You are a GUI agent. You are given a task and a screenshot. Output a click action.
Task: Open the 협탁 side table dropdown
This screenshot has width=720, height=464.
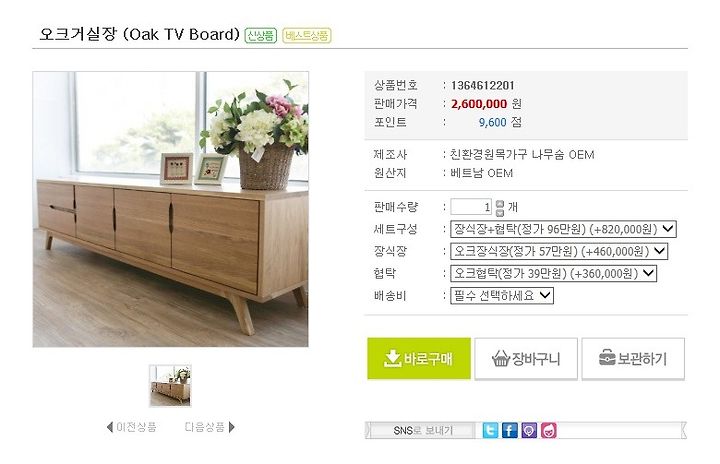pos(553,273)
